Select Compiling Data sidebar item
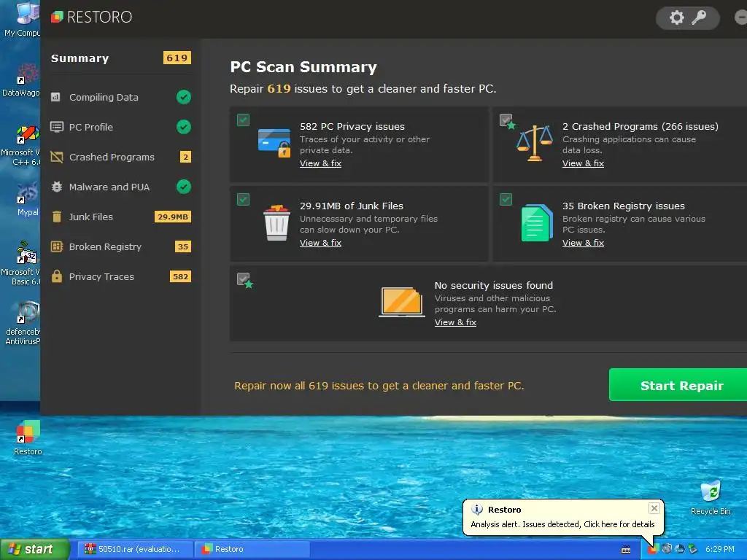 point(120,97)
